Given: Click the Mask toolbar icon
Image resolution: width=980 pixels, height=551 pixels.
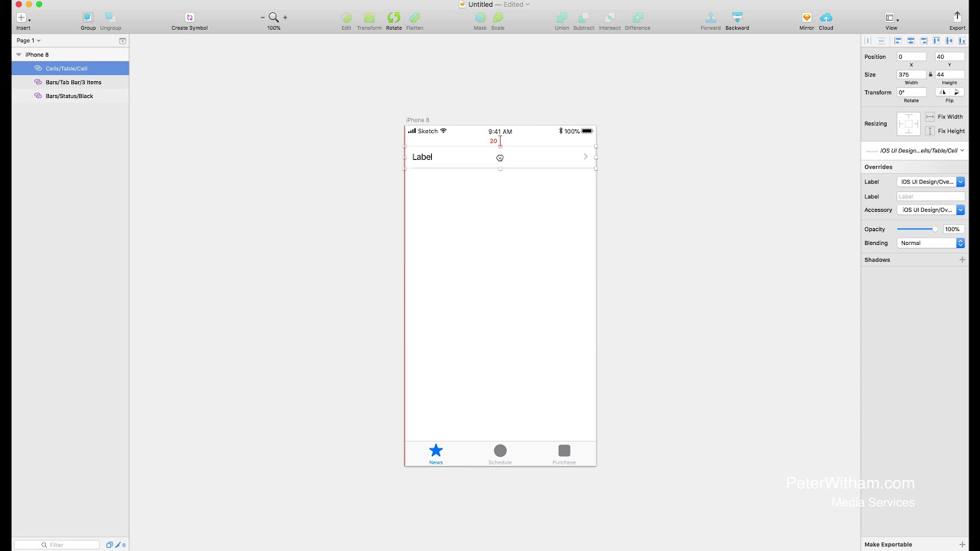Looking at the screenshot, I should [480, 18].
